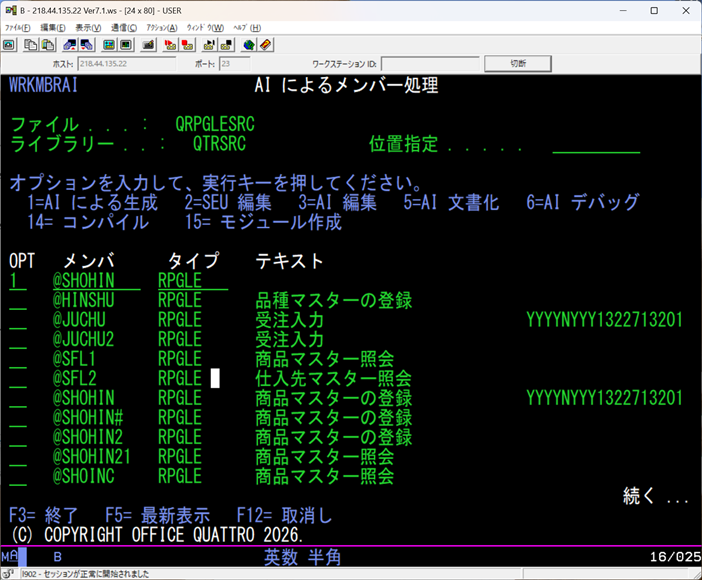Click the Copy icon in the toolbar

pos(30,45)
